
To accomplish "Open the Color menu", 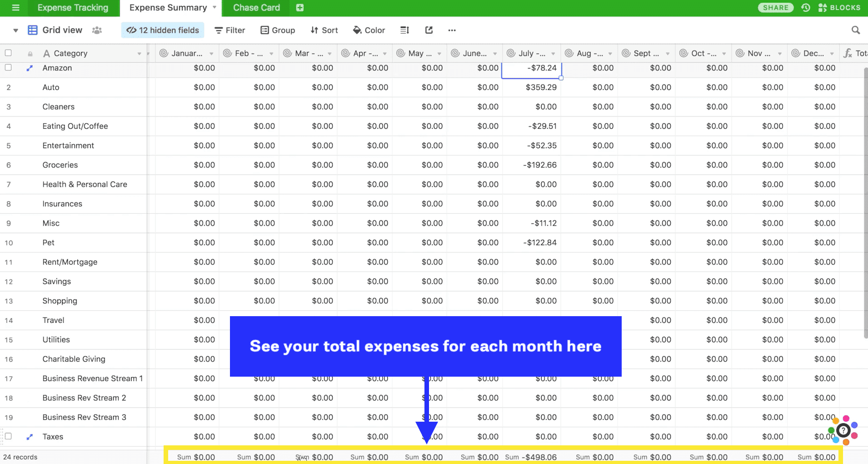I will coord(369,30).
